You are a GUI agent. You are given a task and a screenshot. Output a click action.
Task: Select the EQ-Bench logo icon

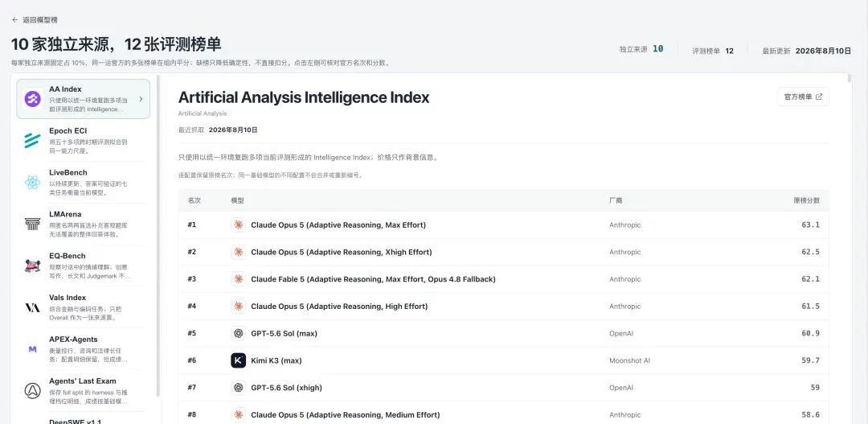coord(33,266)
